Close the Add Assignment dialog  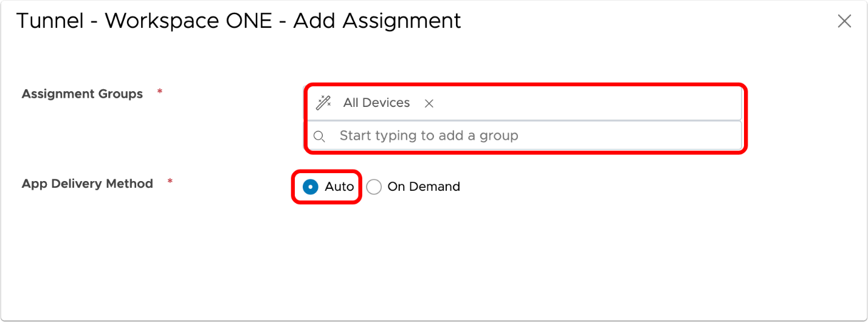point(844,21)
